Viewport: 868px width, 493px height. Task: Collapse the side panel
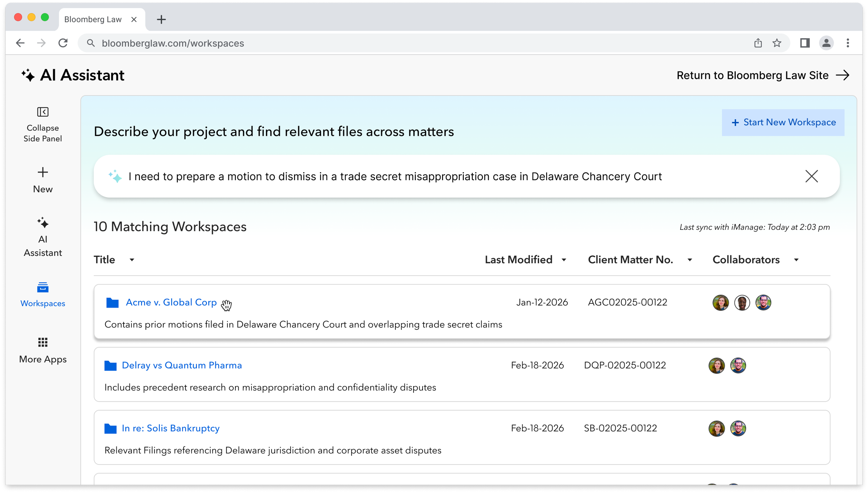(43, 112)
